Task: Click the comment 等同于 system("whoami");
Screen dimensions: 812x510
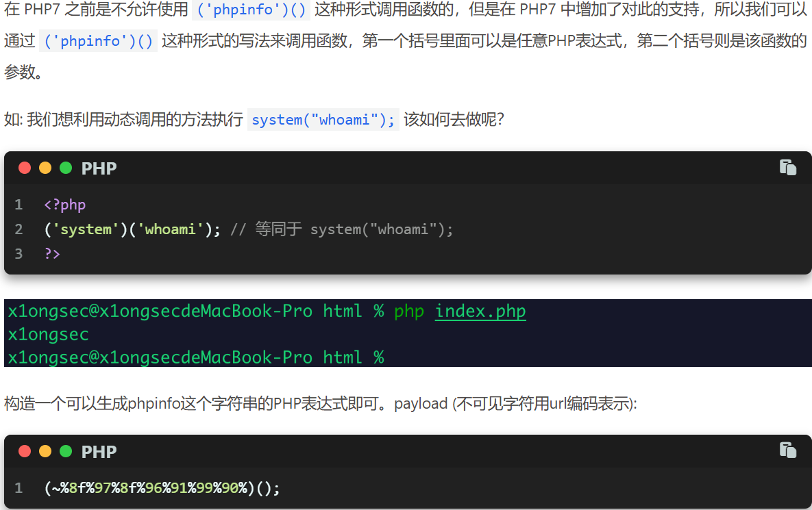Action: [342, 229]
